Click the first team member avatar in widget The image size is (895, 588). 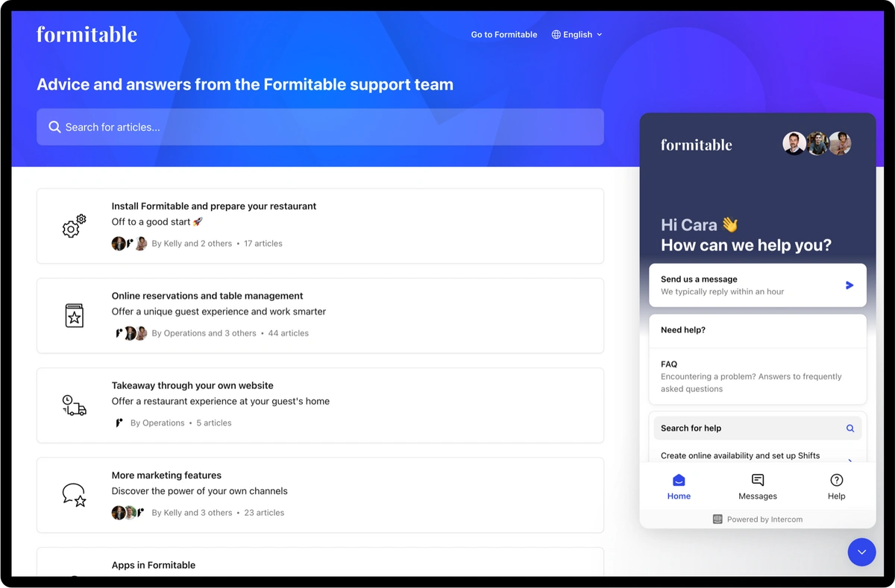794,143
